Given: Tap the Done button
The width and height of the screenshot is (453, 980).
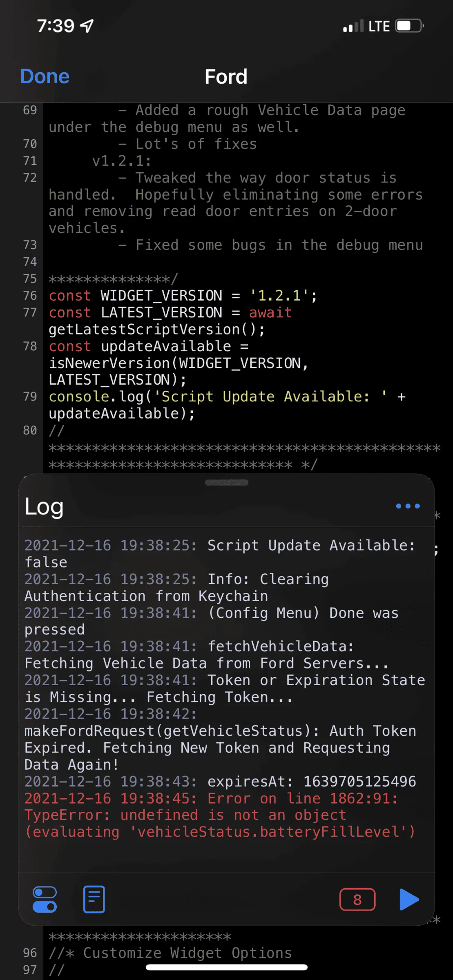Looking at the screenshot, I should [45, 76].
